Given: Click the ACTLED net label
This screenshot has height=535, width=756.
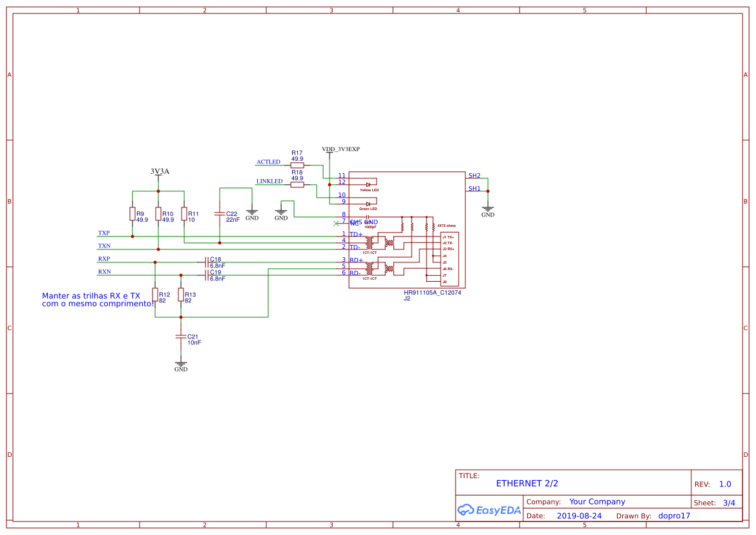Looking at the screenshot, I should 268,162.
